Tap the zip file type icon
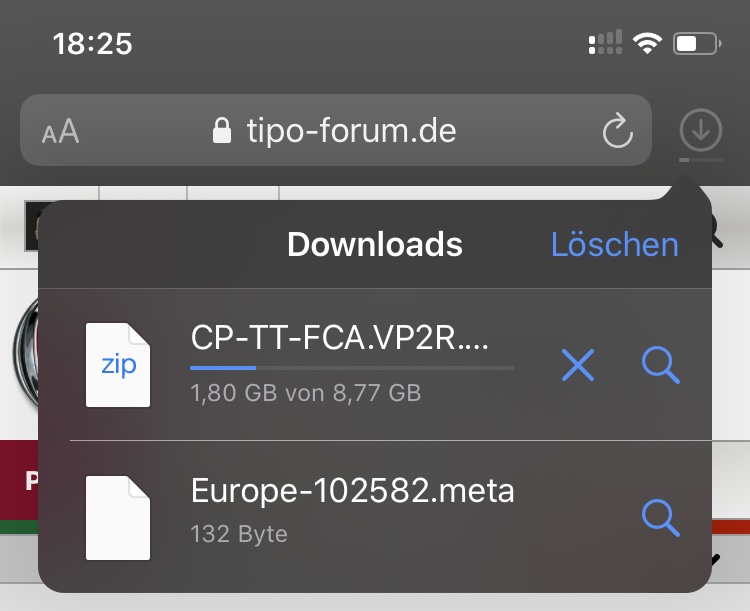 coord(118,365)
